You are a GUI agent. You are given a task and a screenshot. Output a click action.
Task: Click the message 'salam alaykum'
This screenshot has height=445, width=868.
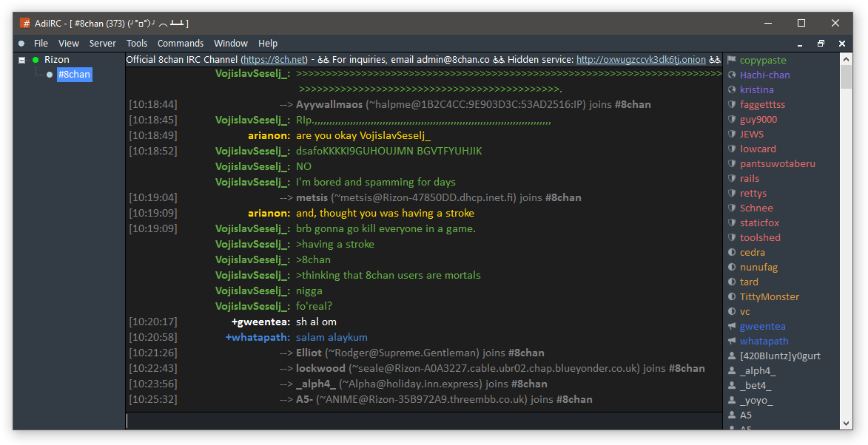pyautogui.click(x=332, y=337)
